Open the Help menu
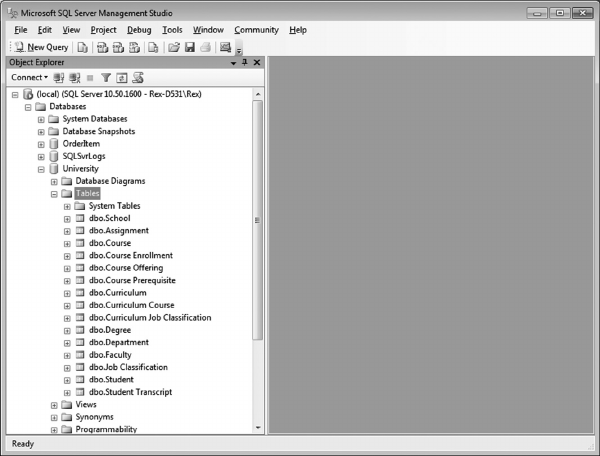The image size is (600, 456). (298, 30)
